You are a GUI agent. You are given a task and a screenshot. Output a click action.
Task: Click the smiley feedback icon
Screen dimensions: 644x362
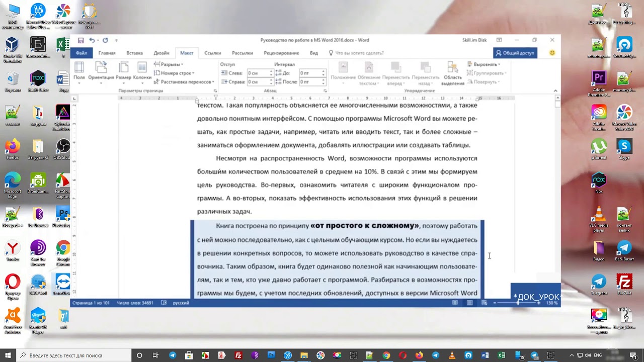(552, 53)
